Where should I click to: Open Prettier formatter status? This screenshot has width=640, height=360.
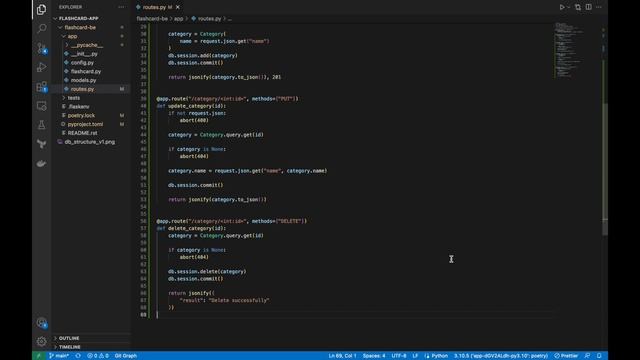[566, 356]
